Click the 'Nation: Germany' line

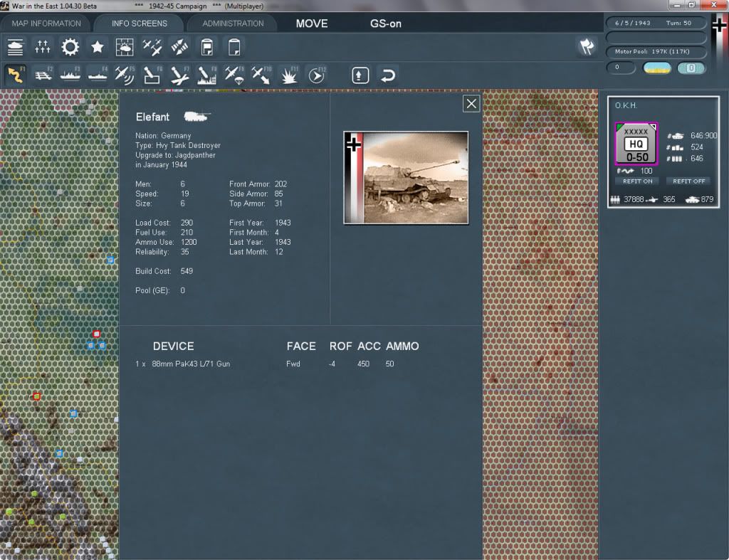(163, 136)
